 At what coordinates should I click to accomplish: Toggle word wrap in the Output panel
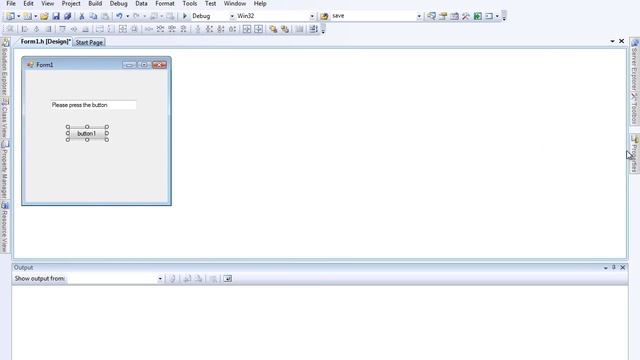pyautogui.click(x=227, y=279)
